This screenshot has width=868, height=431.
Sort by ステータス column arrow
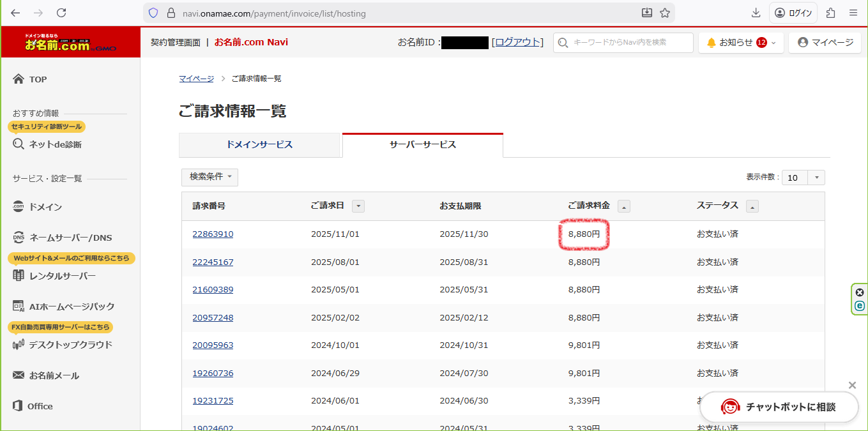point(752,206)
